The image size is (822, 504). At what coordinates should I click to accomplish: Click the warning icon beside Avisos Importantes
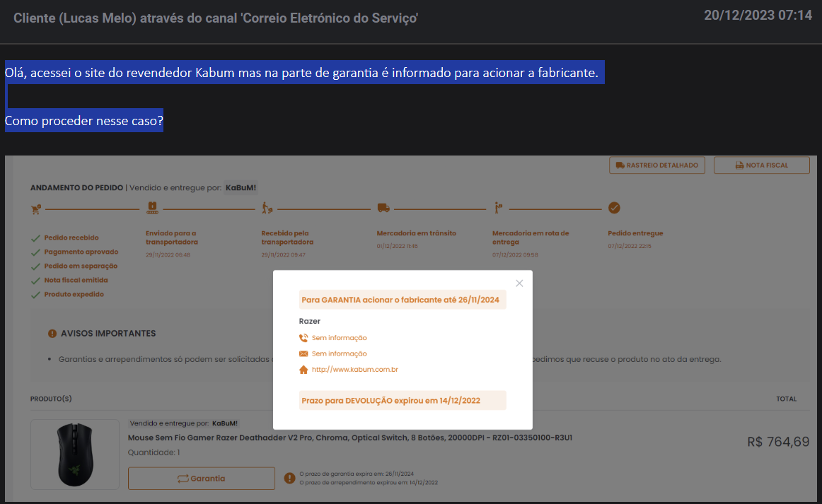[52, 333]
